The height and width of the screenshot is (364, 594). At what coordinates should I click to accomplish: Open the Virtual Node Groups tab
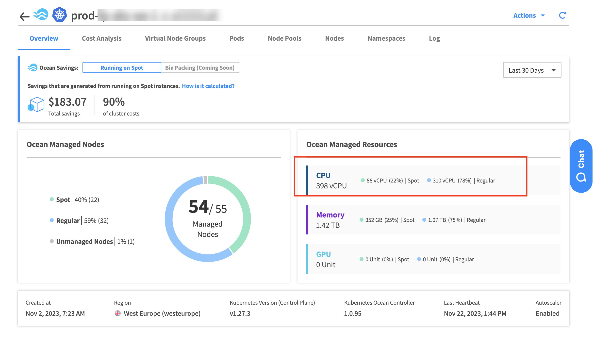click(175, 38)
